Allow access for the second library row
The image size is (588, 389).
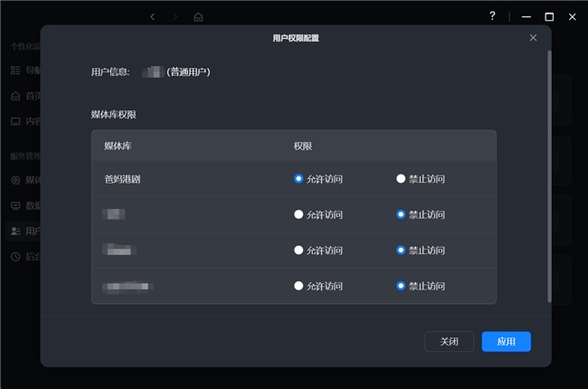click(299, 214)
